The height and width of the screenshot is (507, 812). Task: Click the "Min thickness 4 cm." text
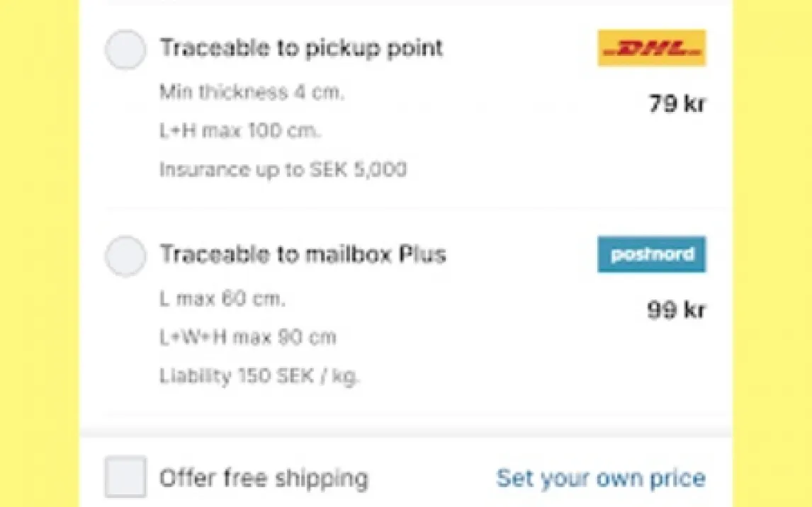pyautogui.click(x=252, y=93)
